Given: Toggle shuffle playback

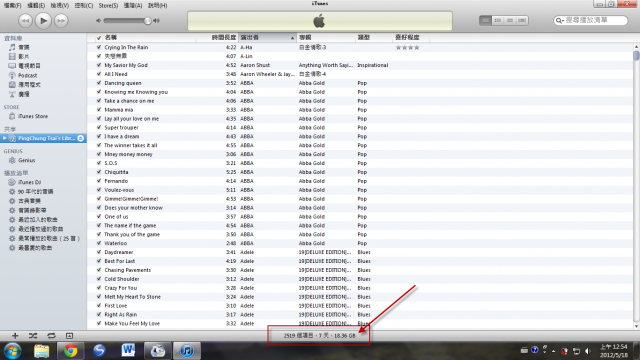Looking at the screenshot, I should pos(33,336).
